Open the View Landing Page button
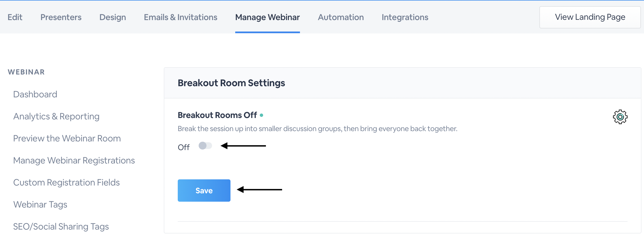This screenshot has width=644, height=241. (x=590, y=17)
